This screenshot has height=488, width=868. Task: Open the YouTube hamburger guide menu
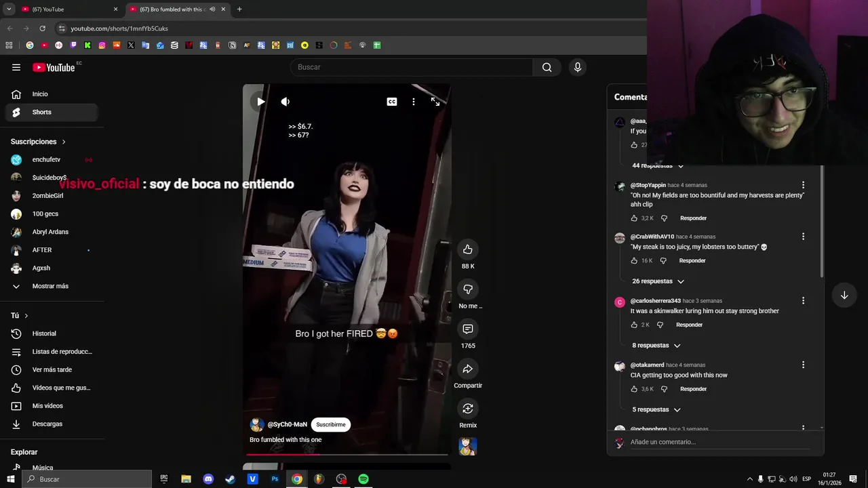[16, 67]
